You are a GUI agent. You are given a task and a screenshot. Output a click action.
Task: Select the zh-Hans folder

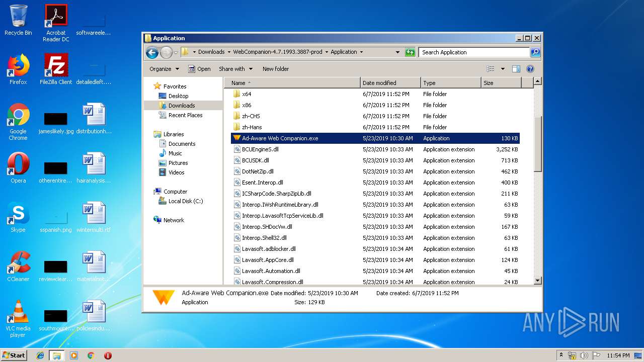[375, 127]
